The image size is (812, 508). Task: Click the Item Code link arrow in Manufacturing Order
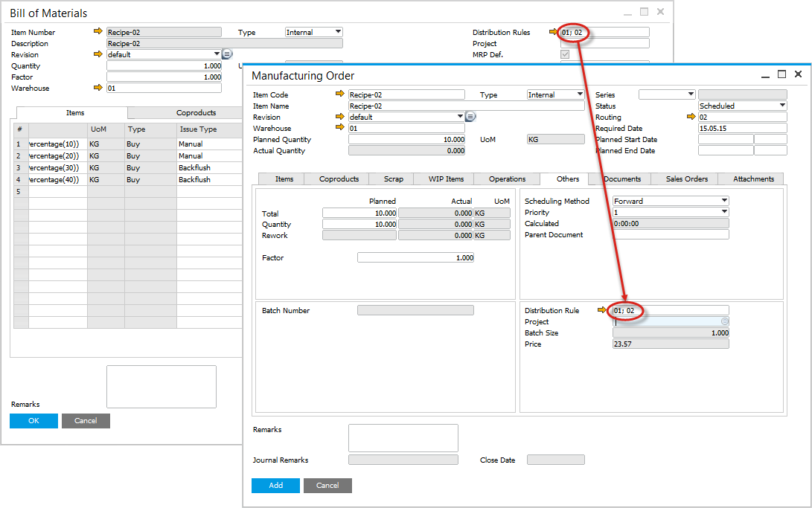tap(340, 94)
